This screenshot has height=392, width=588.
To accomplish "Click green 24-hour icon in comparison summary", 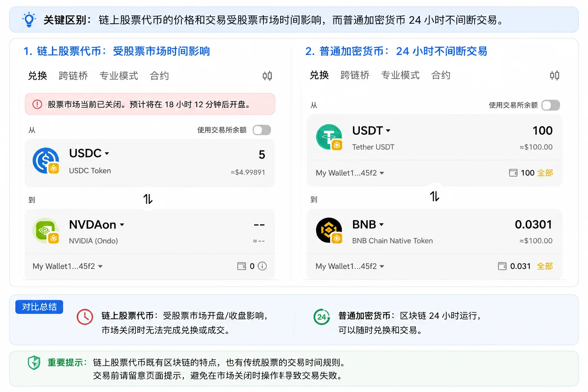I will click(x=322, y=317).
